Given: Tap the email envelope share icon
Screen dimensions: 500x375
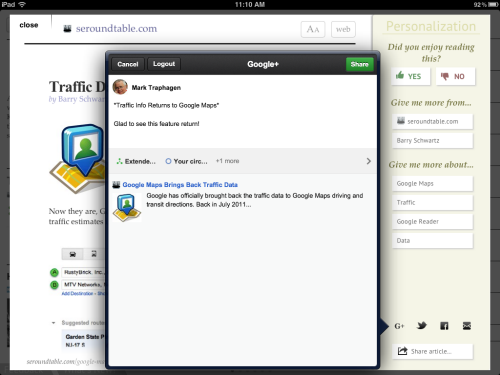Looking at the screenshot, I should (x=467, y=326).
